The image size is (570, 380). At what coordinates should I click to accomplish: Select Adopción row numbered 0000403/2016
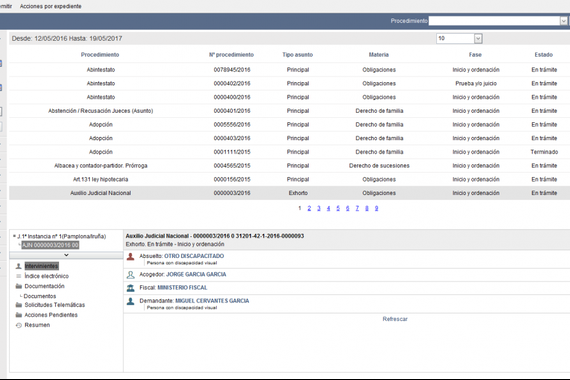coord(289,138)
